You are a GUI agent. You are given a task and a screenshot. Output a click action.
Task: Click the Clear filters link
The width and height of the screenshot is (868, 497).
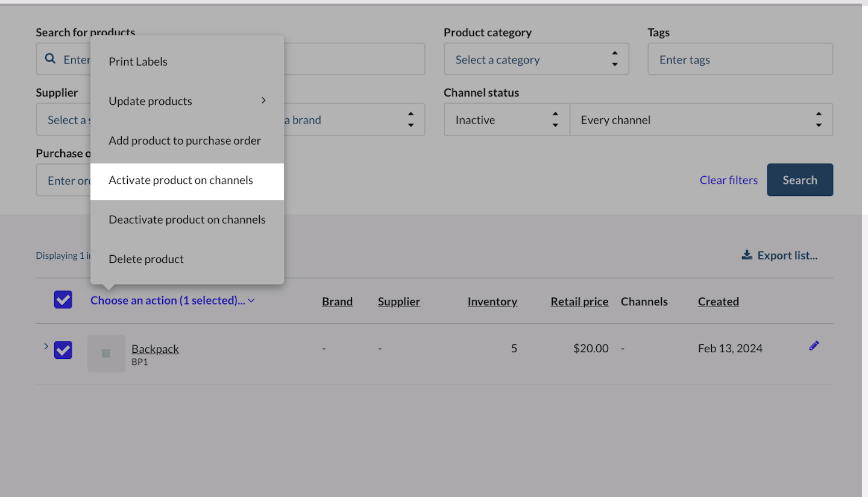(728, 180)
